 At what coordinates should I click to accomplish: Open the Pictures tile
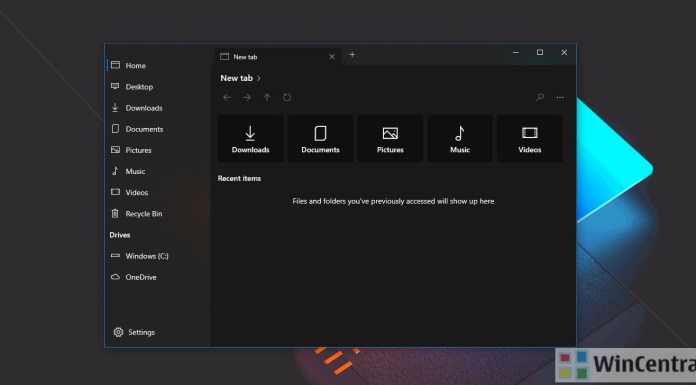point(390,139)
